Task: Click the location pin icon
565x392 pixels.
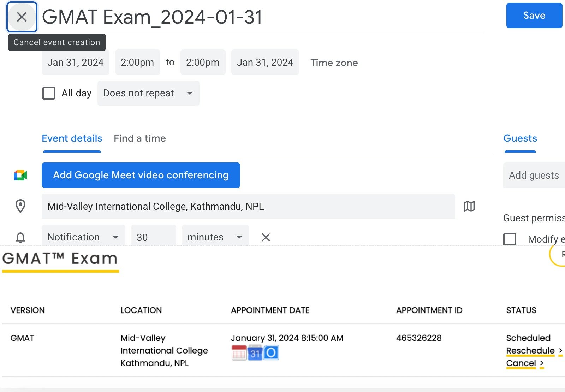Action: click(x=20, y=206)
